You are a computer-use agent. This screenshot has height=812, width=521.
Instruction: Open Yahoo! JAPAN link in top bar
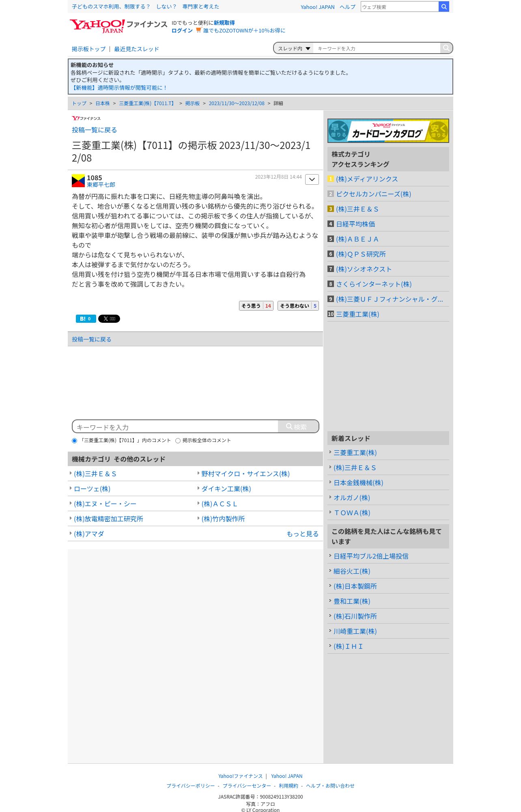(317, 7)
